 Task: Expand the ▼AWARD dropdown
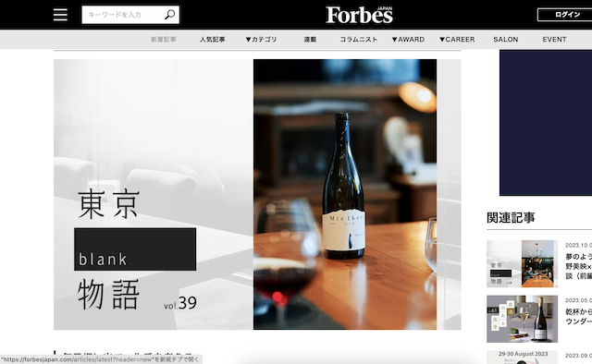(x=408, y=39)
